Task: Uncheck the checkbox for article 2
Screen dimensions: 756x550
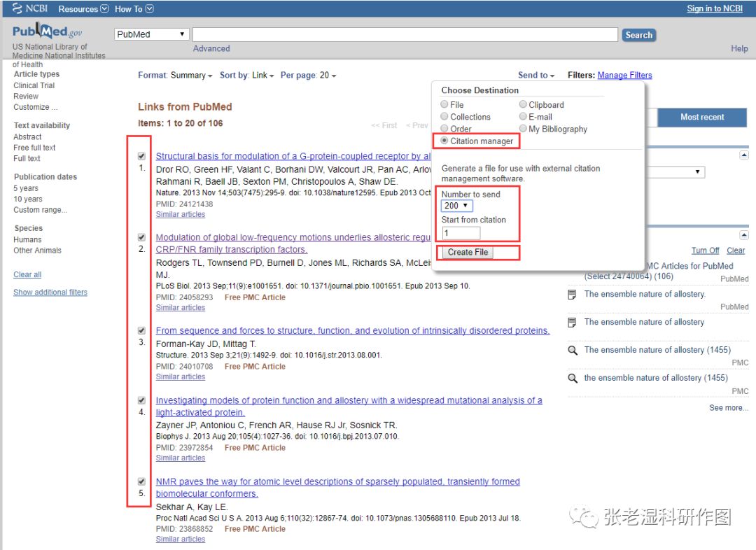Action: (x=141, y=237)
